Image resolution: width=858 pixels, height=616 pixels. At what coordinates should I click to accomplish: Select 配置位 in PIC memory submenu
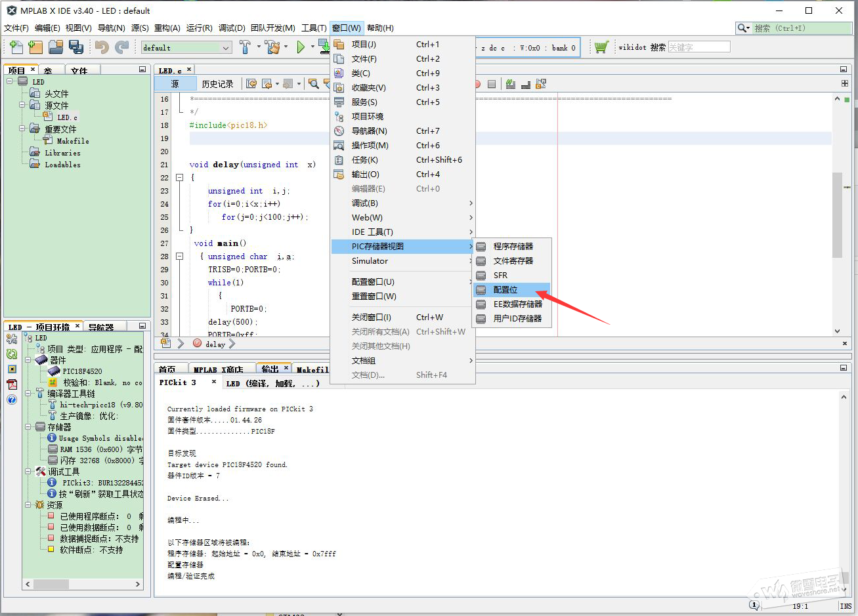tap(505, 290)
